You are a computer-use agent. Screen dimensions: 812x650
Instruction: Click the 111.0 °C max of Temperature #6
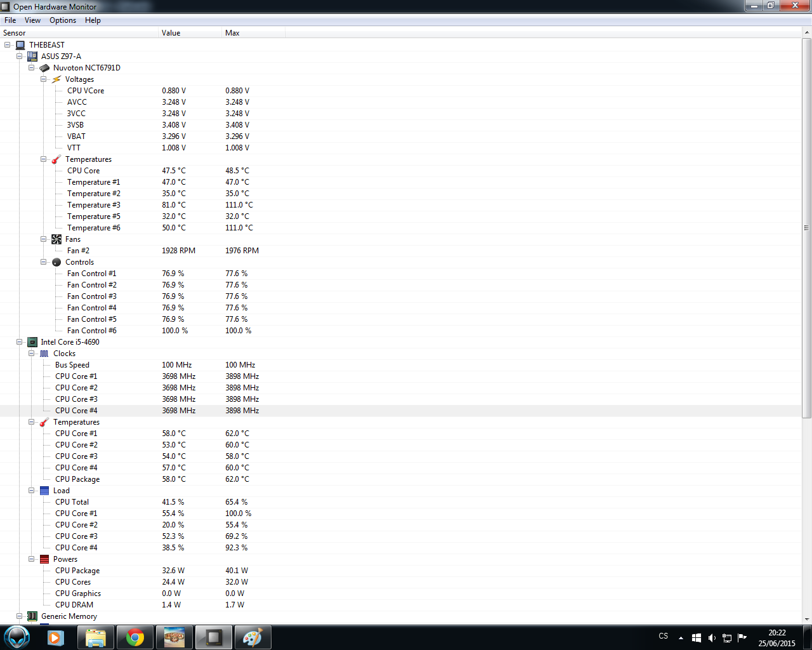point(239,228)
